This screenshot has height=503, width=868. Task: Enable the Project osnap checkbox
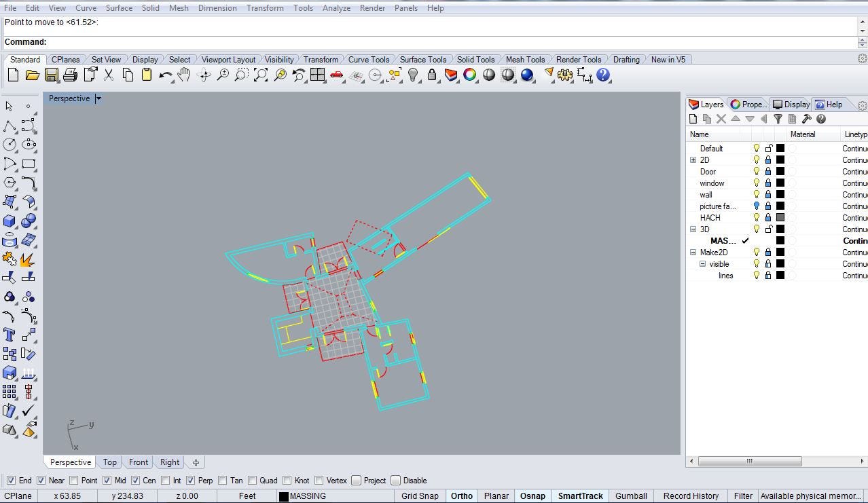[356, 481]
